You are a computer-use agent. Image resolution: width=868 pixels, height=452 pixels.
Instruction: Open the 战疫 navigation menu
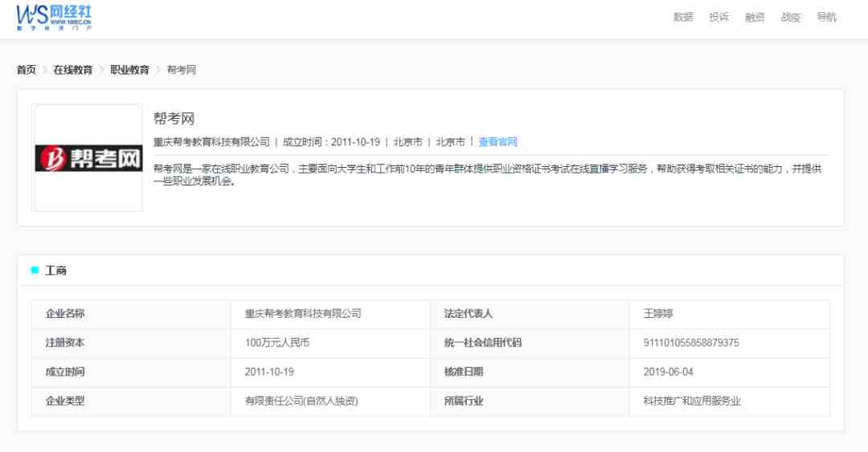click(x=791, y=17)
